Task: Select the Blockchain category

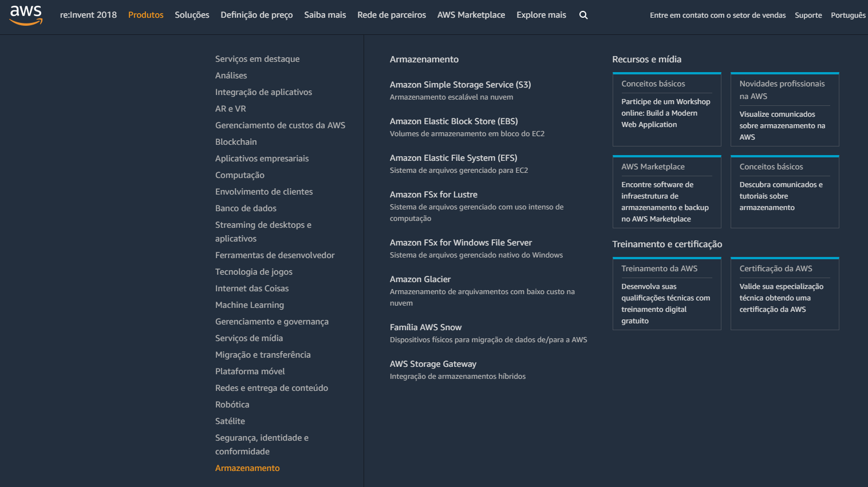Action: point(236,142)
